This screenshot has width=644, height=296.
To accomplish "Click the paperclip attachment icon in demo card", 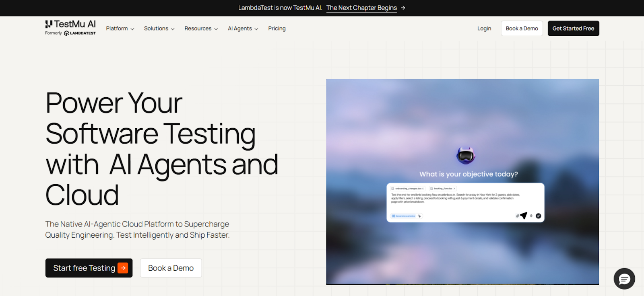I will [x=518, y=216].
